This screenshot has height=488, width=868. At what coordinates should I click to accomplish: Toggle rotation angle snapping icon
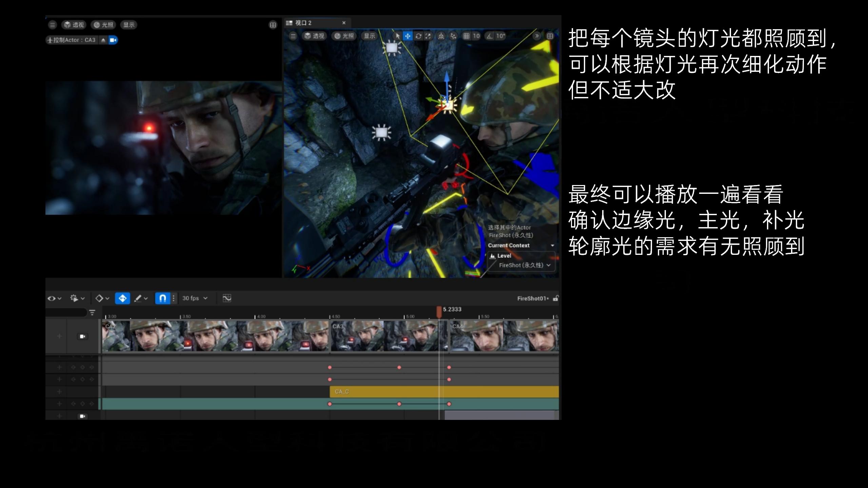pos(490,36)
